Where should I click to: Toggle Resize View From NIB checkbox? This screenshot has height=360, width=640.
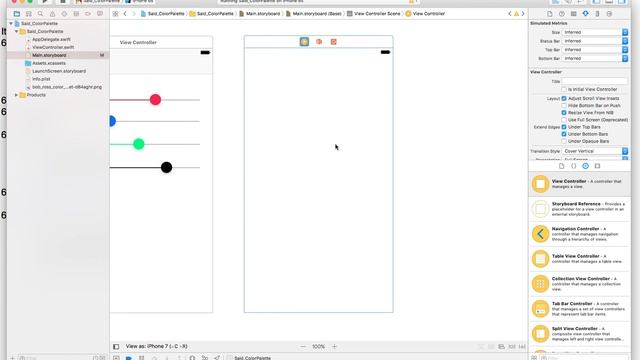[x=564, y=113]
